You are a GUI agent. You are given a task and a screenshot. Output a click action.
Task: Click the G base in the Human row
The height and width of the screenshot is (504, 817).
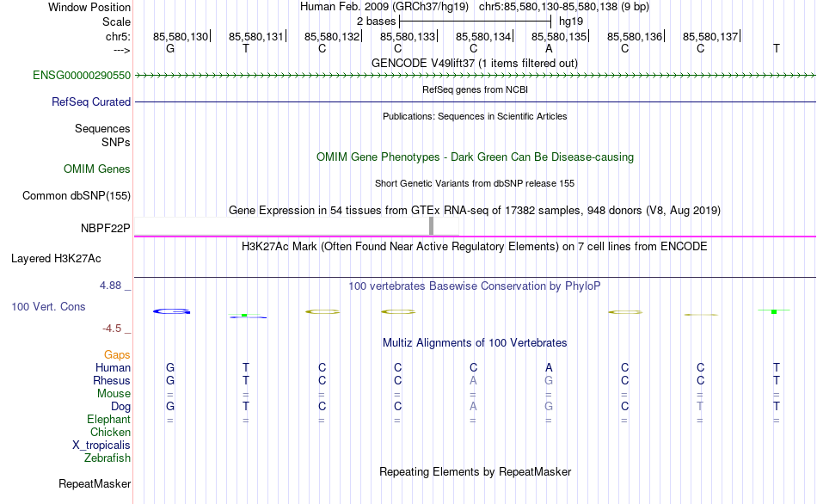(170, 368)
